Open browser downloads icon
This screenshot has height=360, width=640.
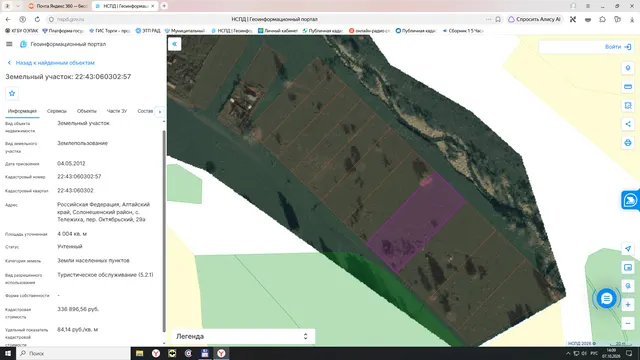coord(632,19)
